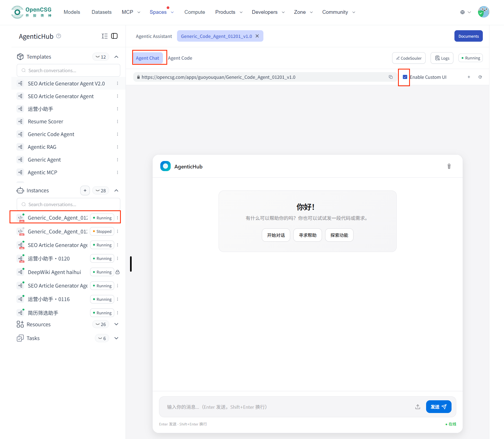504x439 pixels.
Task: Click the trash icon in AgenticHub chat header
Action: coord(449,166)
